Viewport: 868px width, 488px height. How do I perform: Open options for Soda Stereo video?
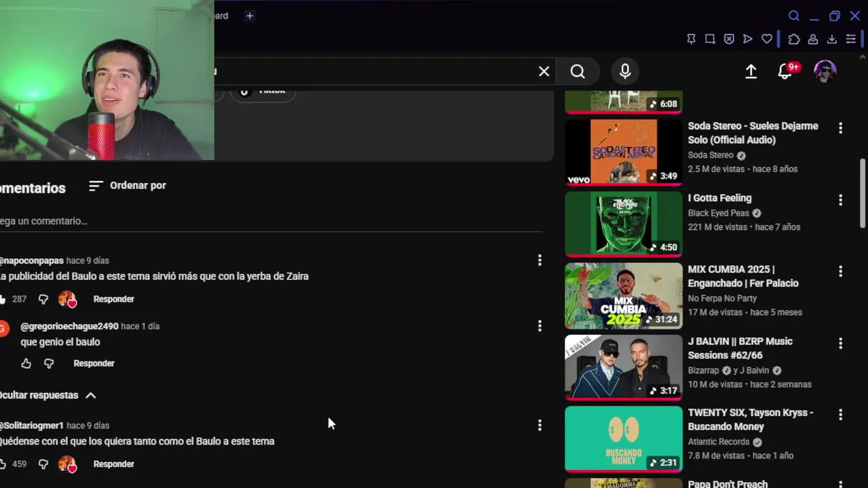point(840,127)
